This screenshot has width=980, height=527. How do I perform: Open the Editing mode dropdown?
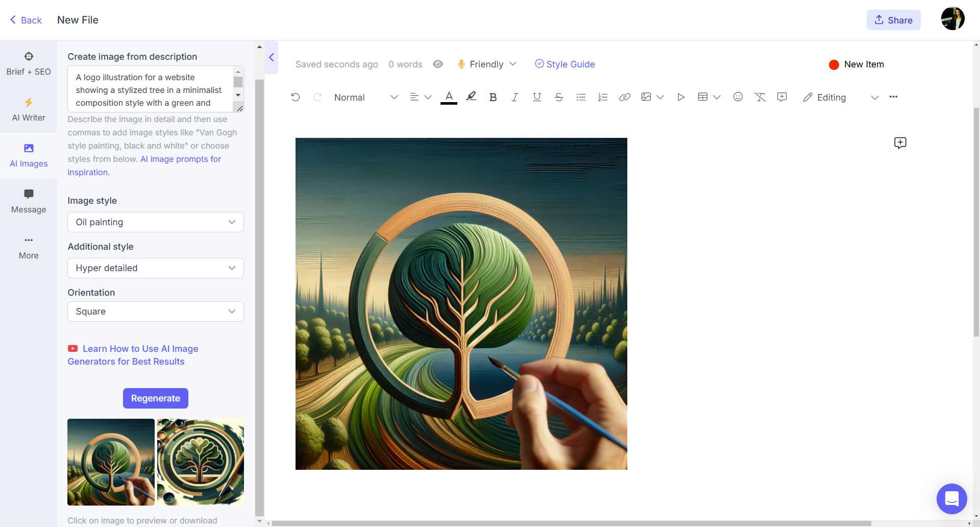point(840,97)
